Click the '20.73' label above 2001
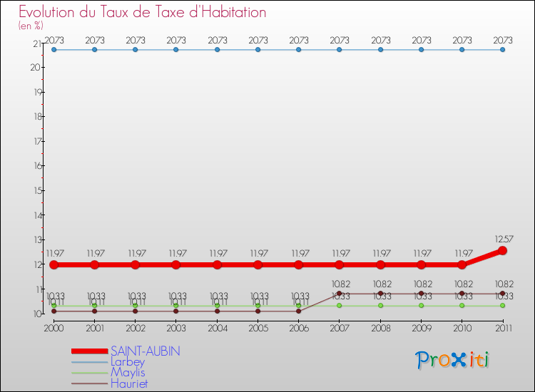 [94, 40]
